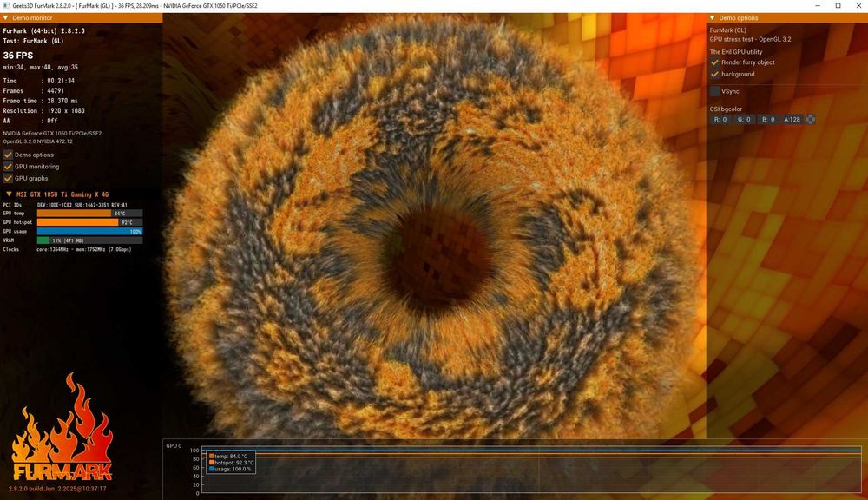The image size is (868, 500).
Task: Click the AA : Off line
Action: click(x=30, y=121)
